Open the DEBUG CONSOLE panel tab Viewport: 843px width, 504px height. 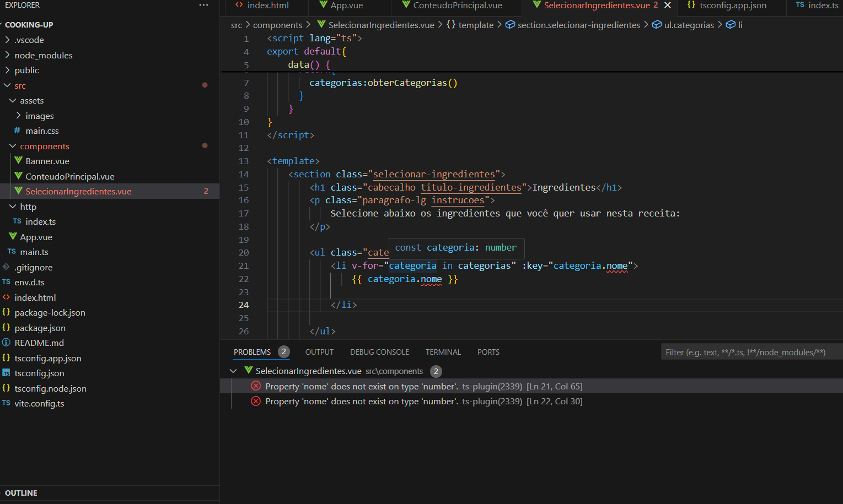tap(379, 352)
